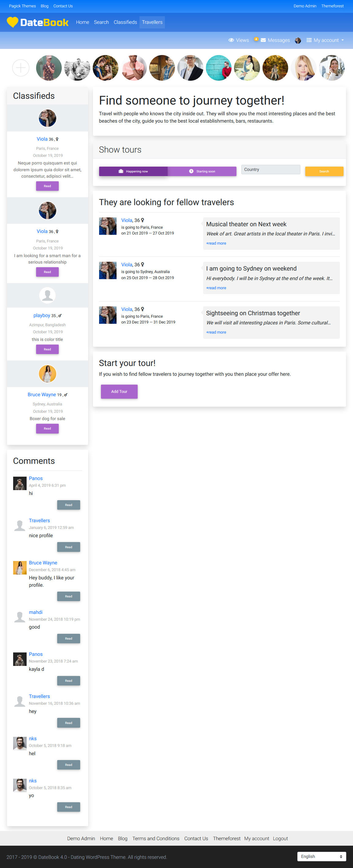Image resolution: width=353 pixels, height=868 pixels.
Task: Toggle the Starting soon tours filter
Action: click(x=202, y=171)
